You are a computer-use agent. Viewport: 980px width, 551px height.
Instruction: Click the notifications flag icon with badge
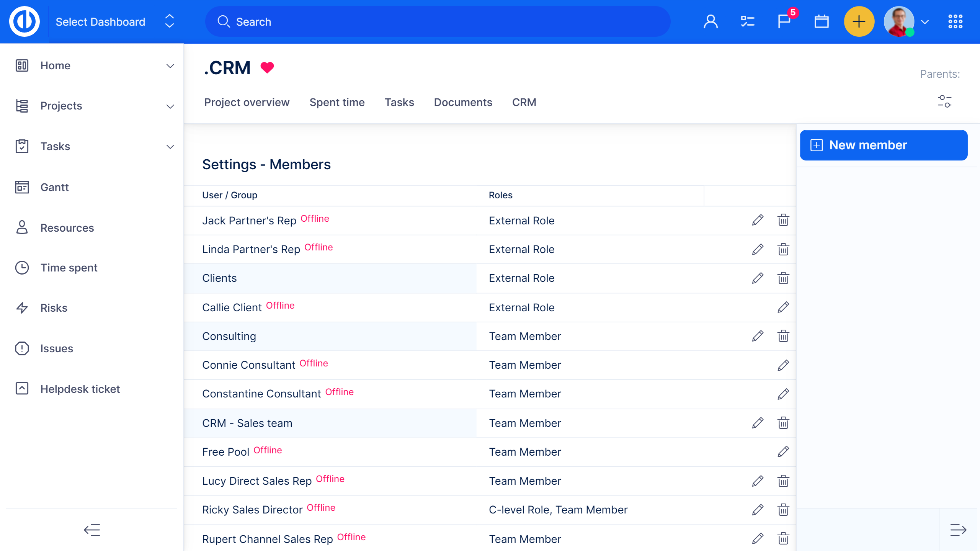click(784, 21)
